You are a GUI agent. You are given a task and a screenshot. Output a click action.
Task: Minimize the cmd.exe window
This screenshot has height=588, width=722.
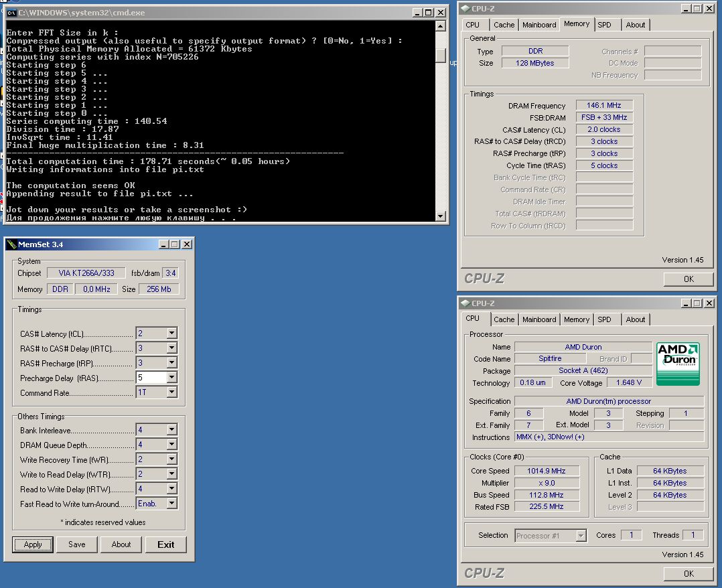click(x=417, y=13)
